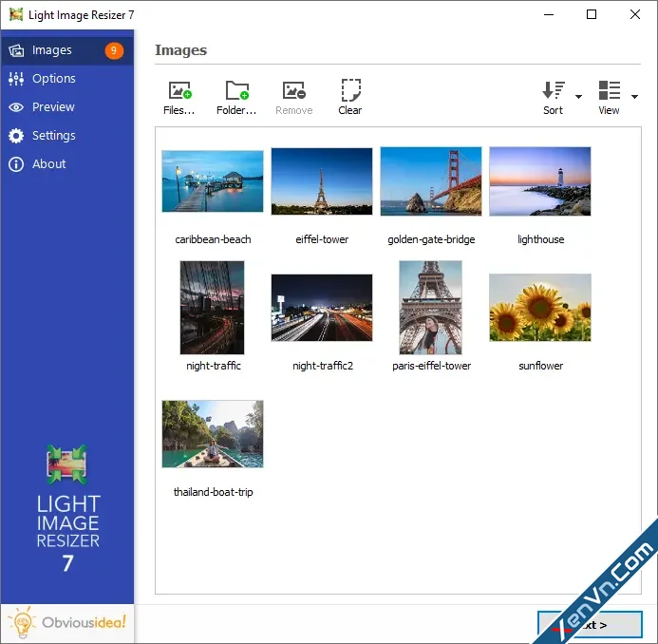Switch to the Preview section

pos(67,107)
